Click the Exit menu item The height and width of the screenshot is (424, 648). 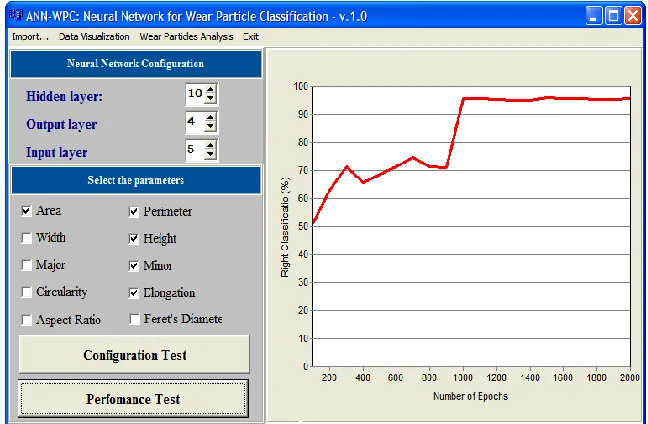[251, 37]
